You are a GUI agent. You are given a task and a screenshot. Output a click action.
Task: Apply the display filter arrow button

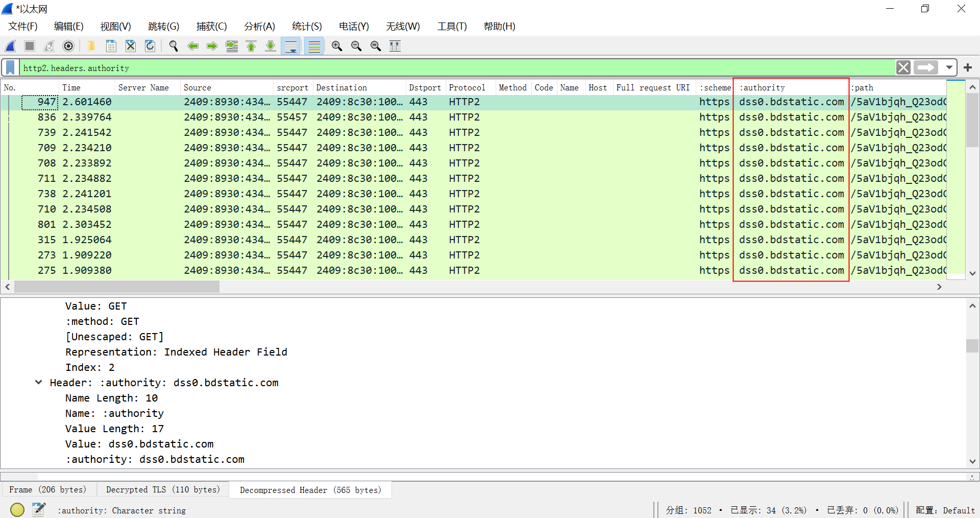pyautogui.click(x=926, y=67)
